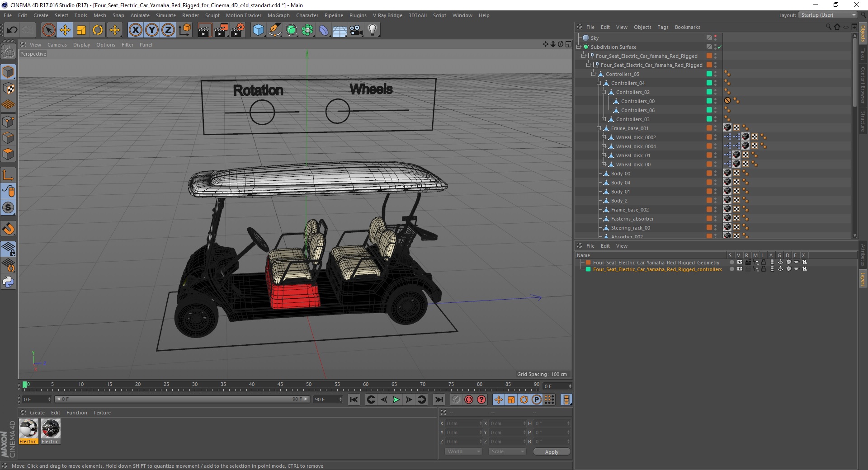Expand Controllers_03 tree node
The width and height of the screenshot is (868, 470).
pos(604,119)
